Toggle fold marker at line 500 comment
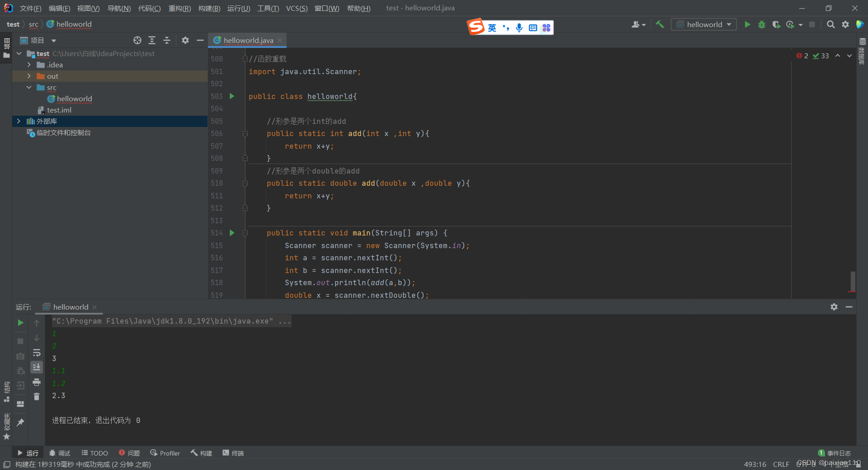The height and width of the screenshot is (470, 868). [245, 59]
